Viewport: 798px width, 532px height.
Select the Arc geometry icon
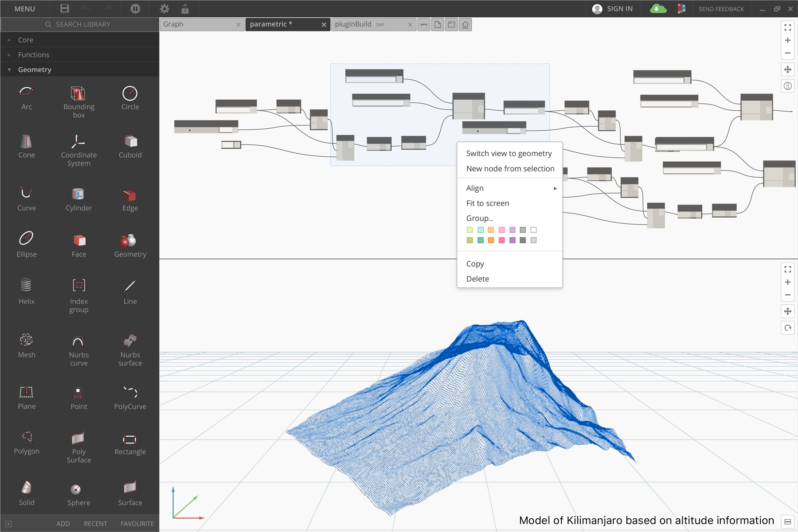27,92
